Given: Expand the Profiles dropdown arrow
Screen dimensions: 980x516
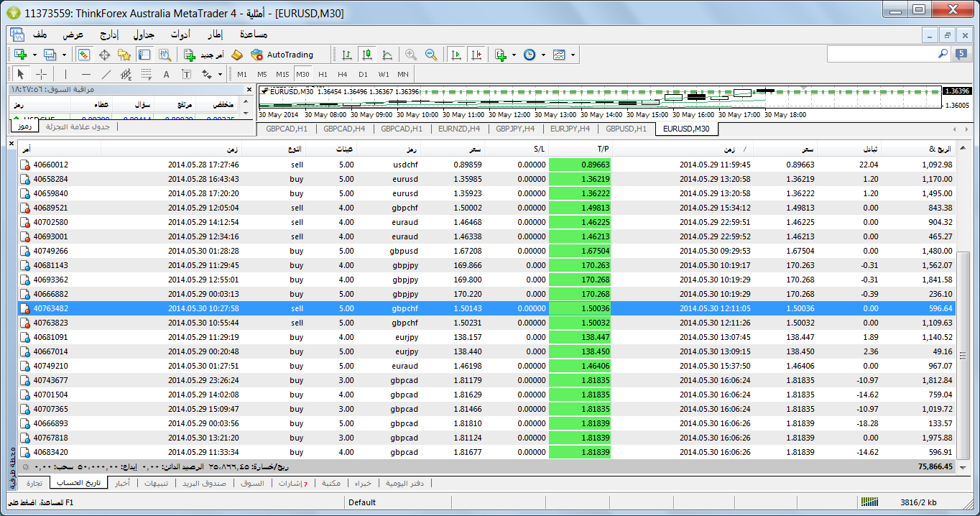Looking at the screenshot, I should pos(64,55).
